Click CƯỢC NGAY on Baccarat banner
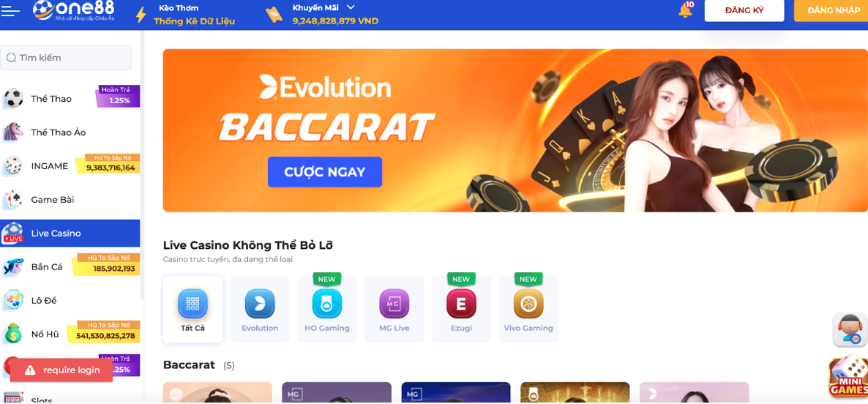868x404 pixels. [x=325, y=171]
